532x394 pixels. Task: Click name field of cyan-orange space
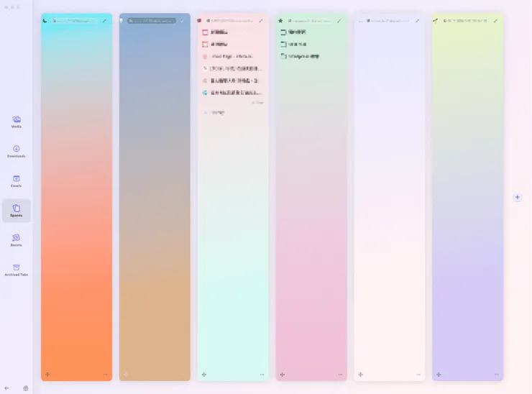pyautogui.click(x=74, y=21)
